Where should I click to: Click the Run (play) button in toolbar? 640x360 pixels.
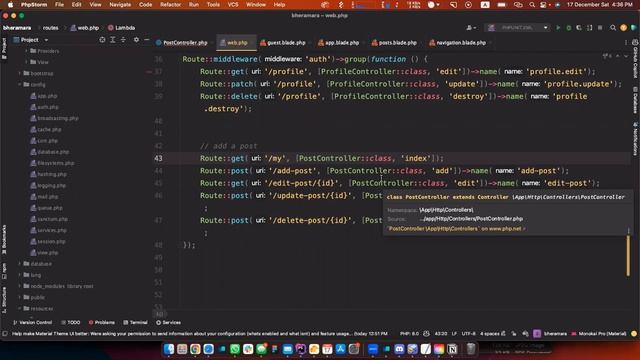[x=558, y=28]
